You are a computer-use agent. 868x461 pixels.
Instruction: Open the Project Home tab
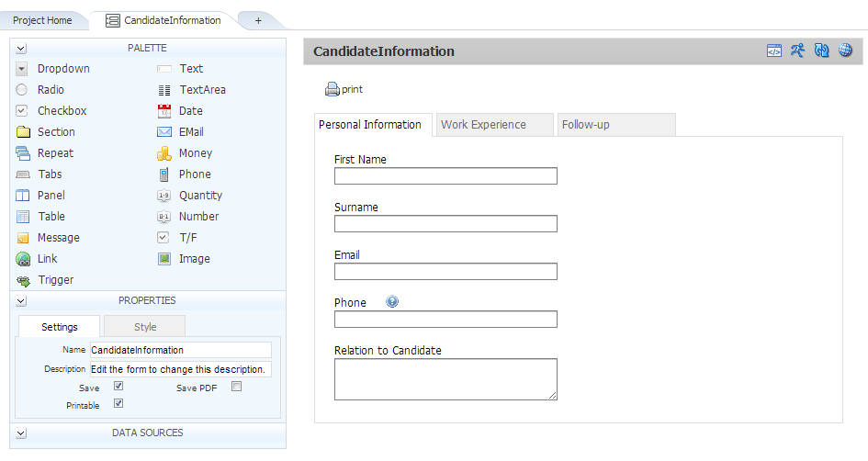click(x=42, y=20)
